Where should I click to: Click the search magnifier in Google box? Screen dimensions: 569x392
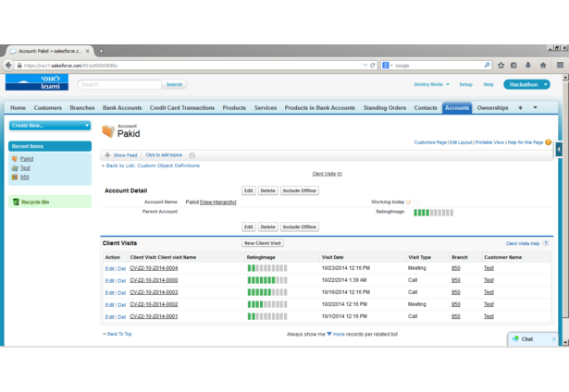(487, 66)
